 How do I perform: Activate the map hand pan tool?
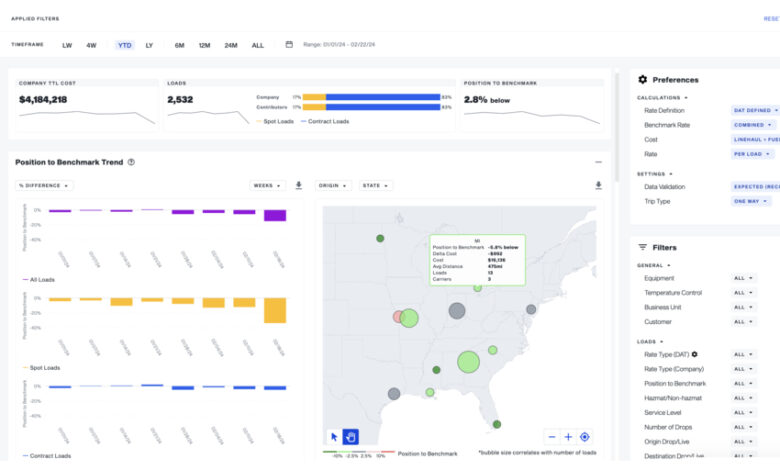[x=351, y=436]
